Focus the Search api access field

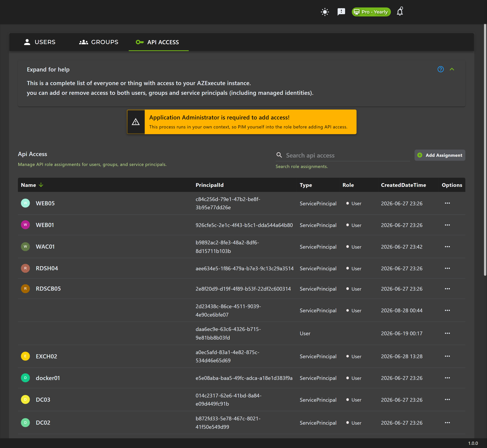[x=343, y=155]
